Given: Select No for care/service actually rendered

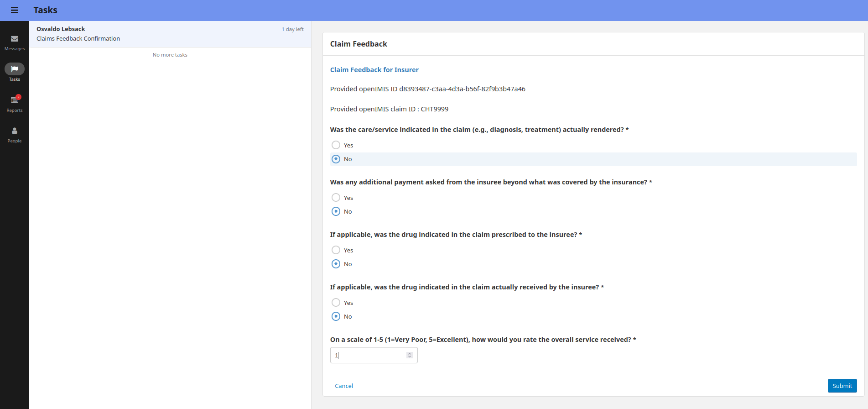Looking at the screenshot, I should pyautogui.click(x=336, y=159).
